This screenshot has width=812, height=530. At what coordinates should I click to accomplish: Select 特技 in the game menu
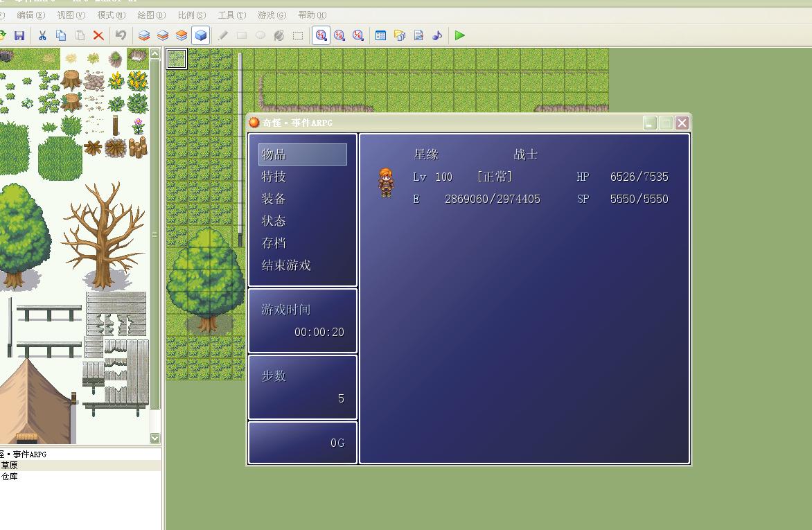[274, 177]
